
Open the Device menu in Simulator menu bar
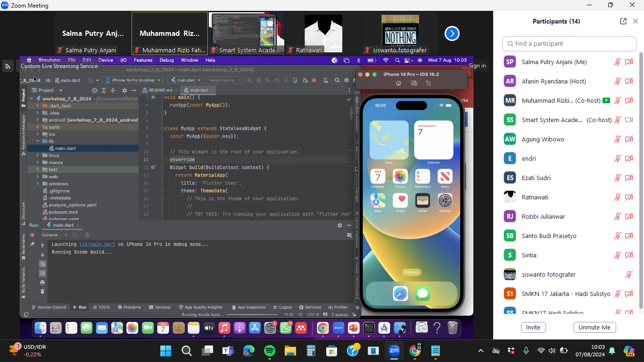coord(106,60)
